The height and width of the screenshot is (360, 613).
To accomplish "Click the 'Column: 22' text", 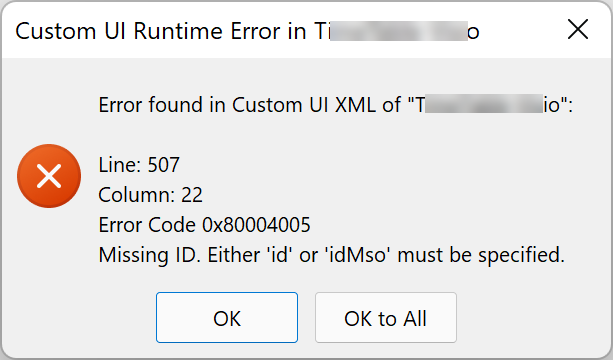I will (151, 195).
